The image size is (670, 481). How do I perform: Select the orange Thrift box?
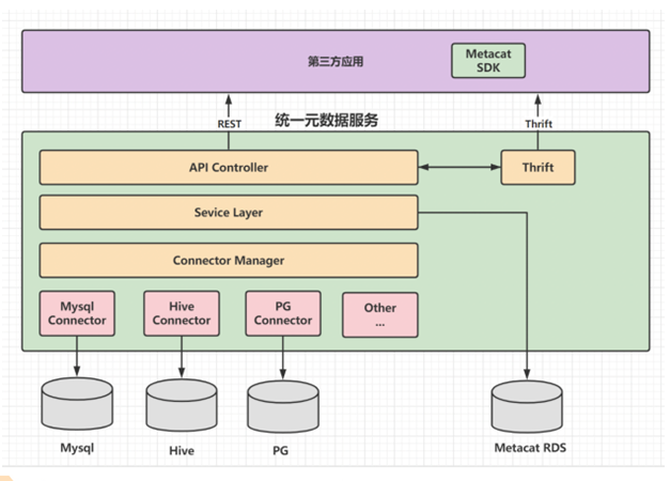point(538,168)
